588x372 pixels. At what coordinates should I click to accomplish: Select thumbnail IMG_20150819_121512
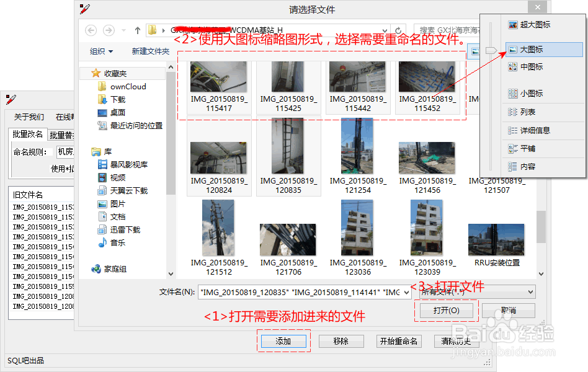(219, 237)
